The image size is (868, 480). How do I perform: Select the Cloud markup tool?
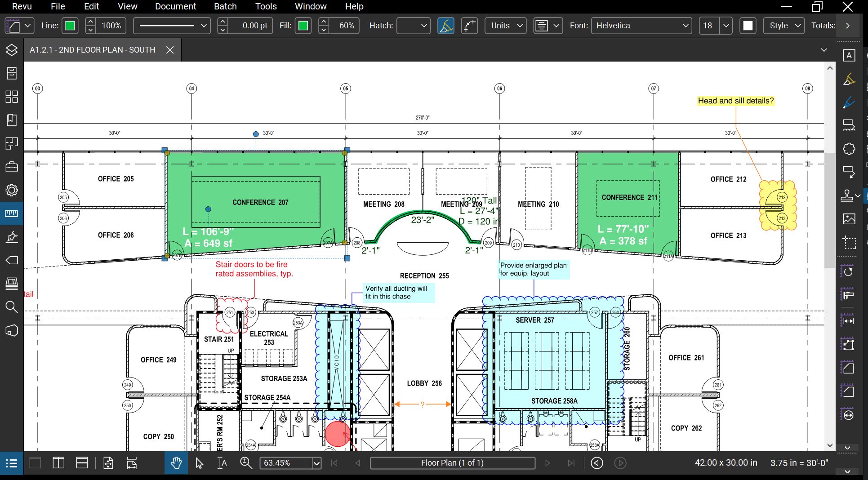[849, 149]
